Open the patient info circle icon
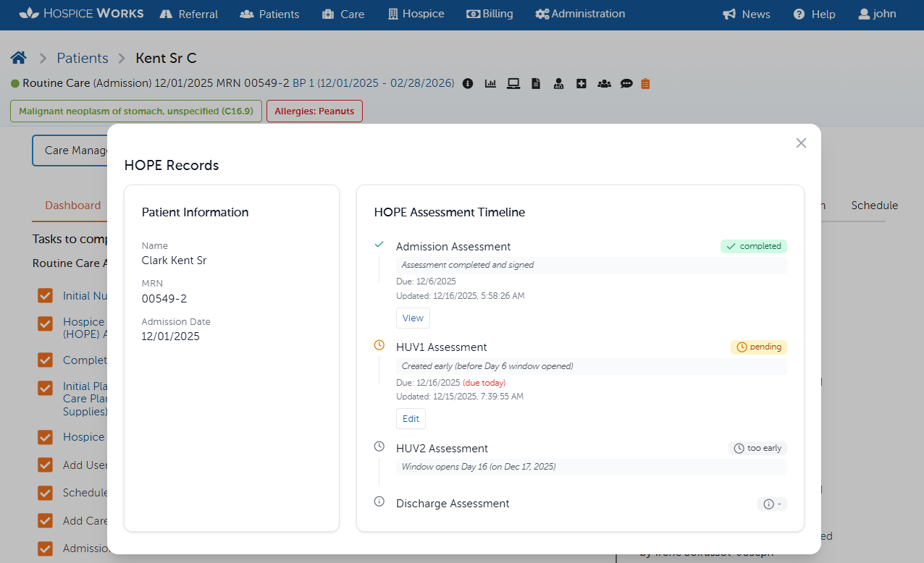The image size is (924, 563). click(x=468, y=83)
